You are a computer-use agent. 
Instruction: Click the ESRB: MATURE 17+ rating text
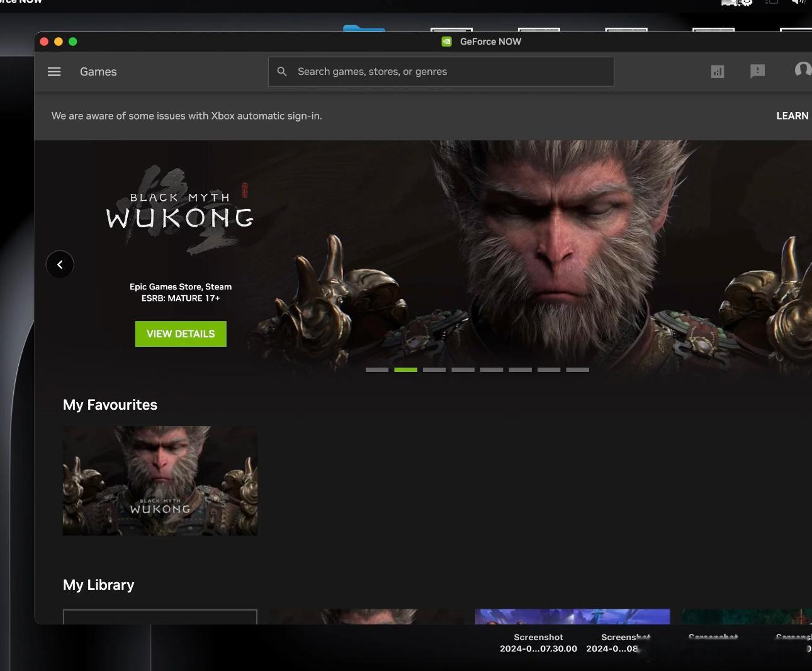(x=181, y=298)
